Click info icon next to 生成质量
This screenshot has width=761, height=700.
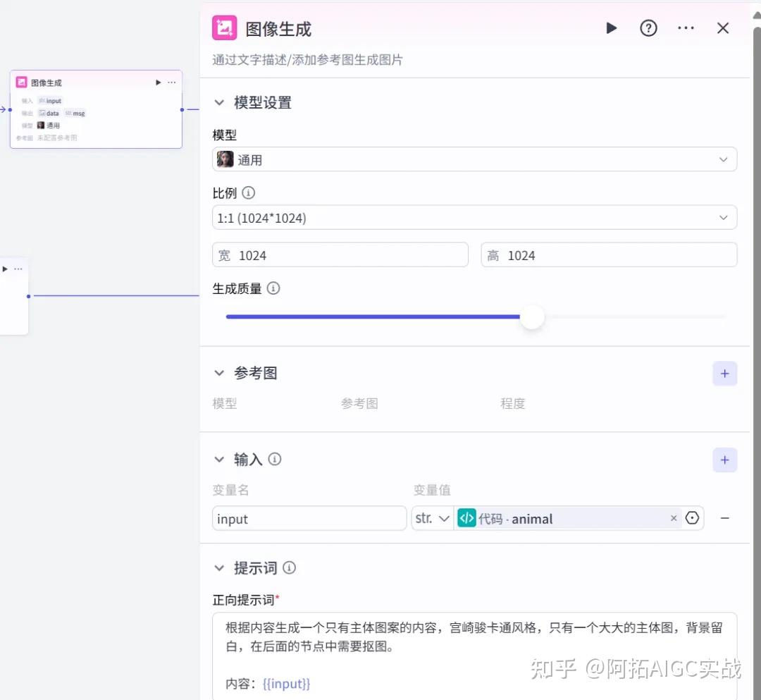273,288
